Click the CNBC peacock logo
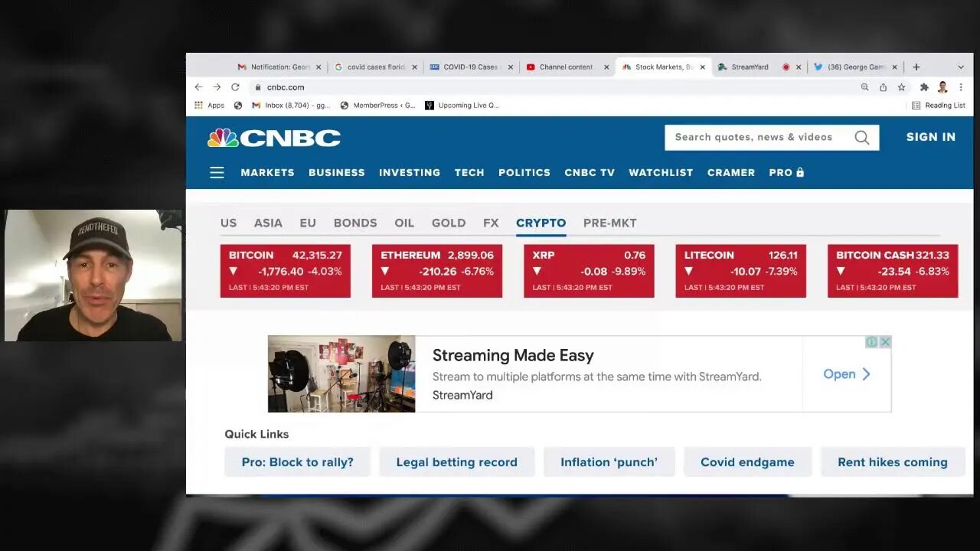This screenshot has height=551, width=980. pos(274,139)
